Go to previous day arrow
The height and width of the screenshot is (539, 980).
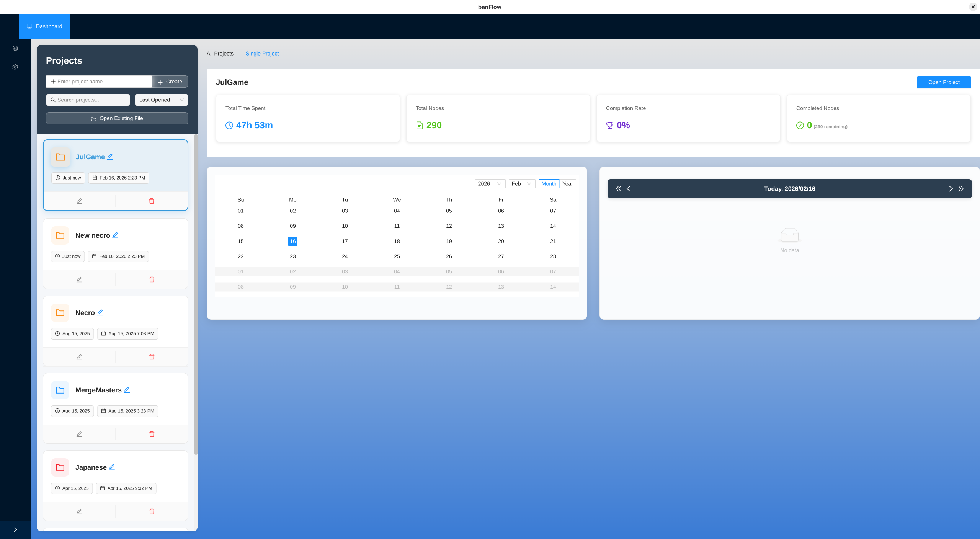click(629, 189)
